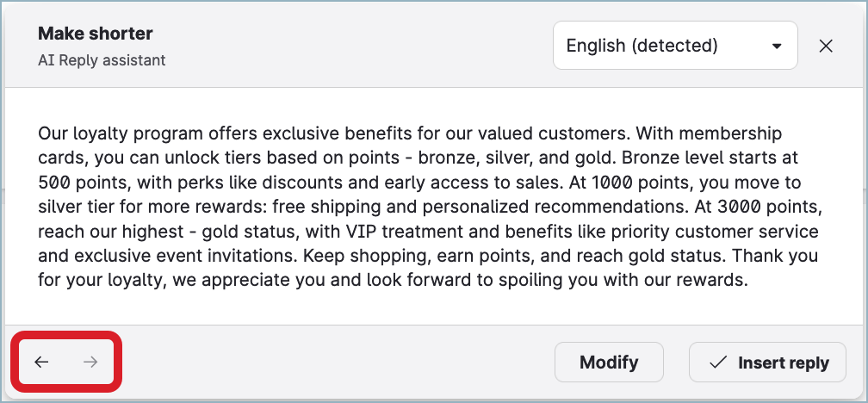Go back to the previous reply suggestion
This screenshot has height=403, width=868.
(41, 363)
